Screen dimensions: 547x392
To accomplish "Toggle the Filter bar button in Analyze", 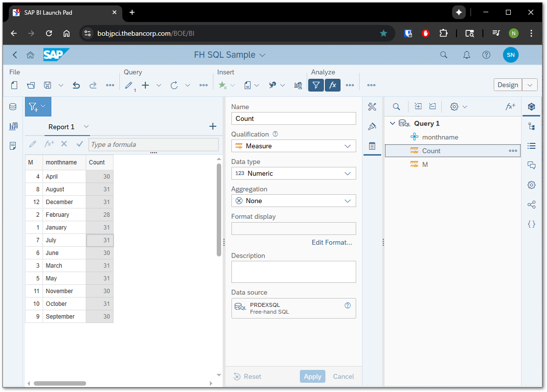I will tap(316, 85).
